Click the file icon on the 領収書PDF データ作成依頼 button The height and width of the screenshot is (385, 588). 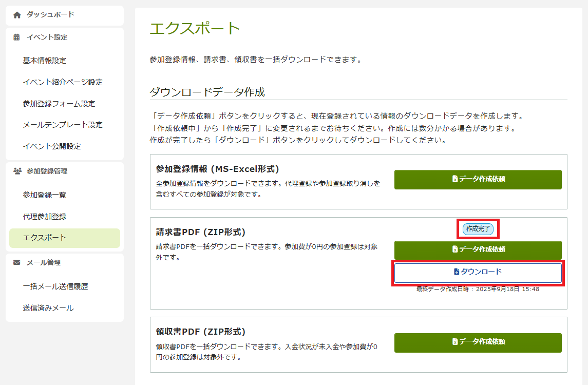tap(454, 342)
